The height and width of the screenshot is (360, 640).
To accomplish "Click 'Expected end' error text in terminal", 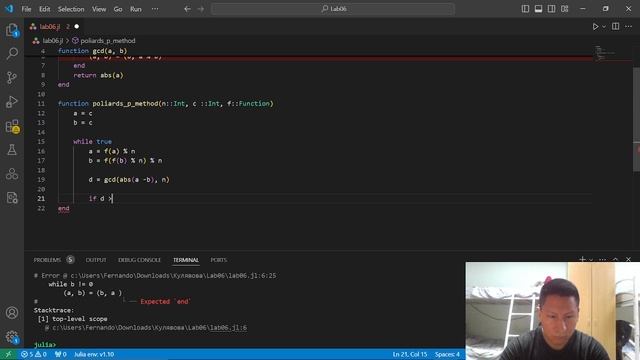I will click(x=165, y=302).
